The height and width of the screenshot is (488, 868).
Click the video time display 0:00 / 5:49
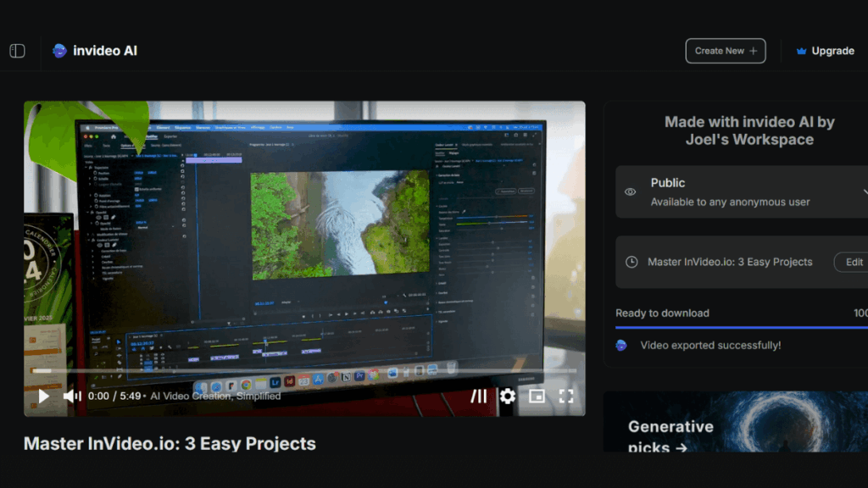click(x=114, y=396)
